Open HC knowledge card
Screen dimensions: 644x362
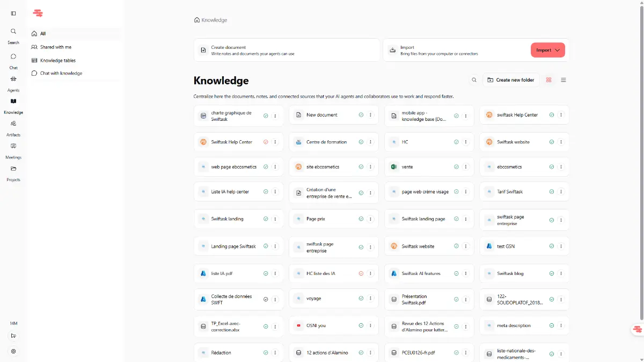point(429,142)
